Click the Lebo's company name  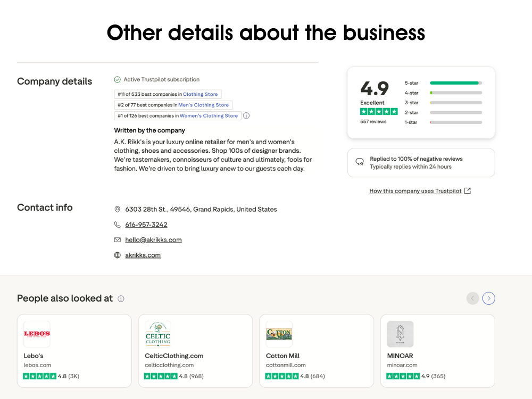pos(33,356)
